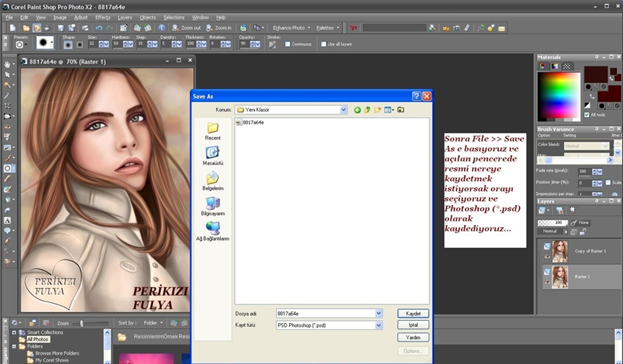The width and height of the screenshot is (623, 364).
Task: Select the Red Eye tool
Action: pyautogui.click(x=7, y=127)
